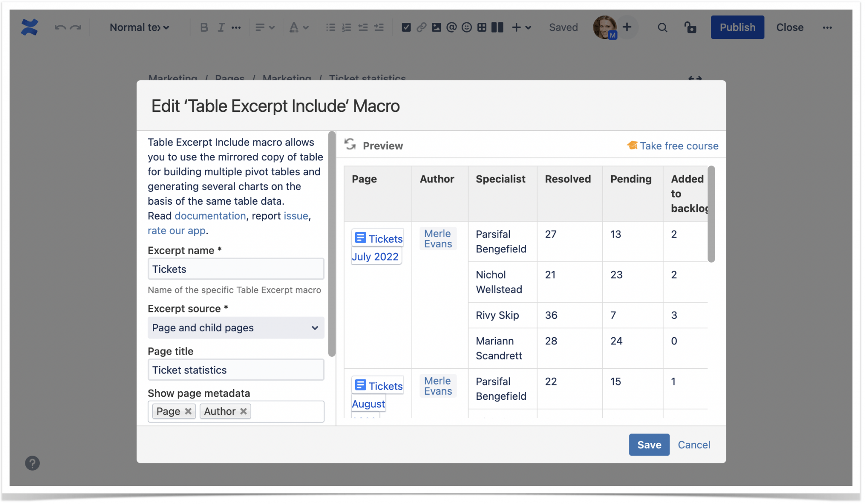
Task: Insert a table using toolbar icon
Action: pos(481,27)
